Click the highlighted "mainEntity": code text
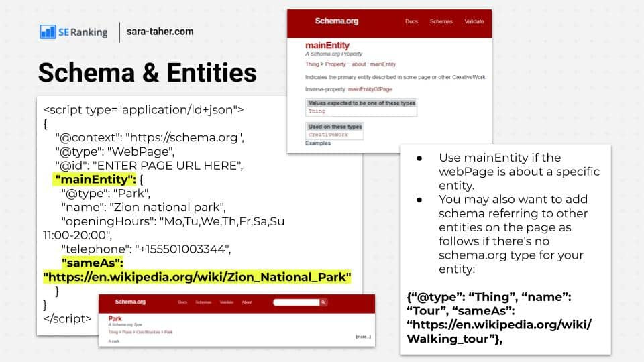This screenshot has height=362, width=644. (95, 180)
